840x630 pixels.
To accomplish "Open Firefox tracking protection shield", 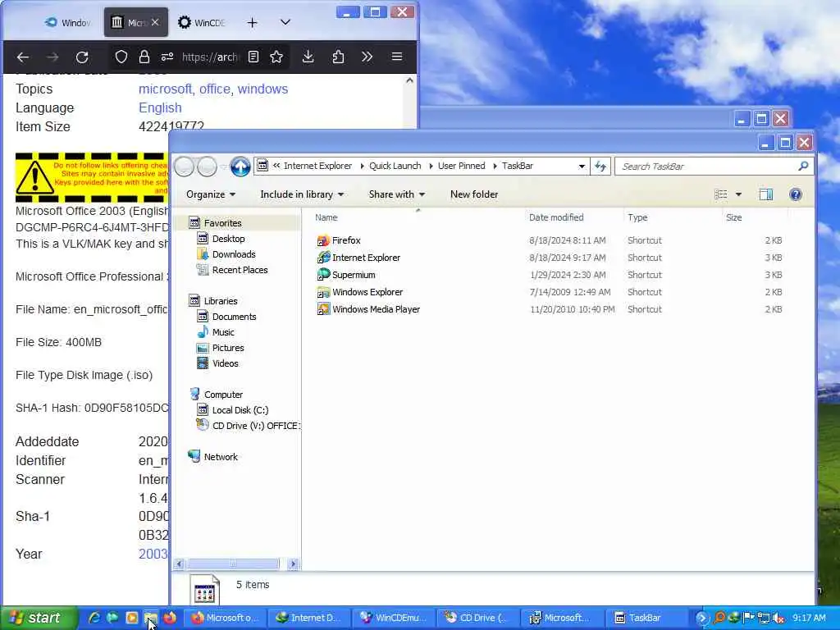I will coord(121,57).
